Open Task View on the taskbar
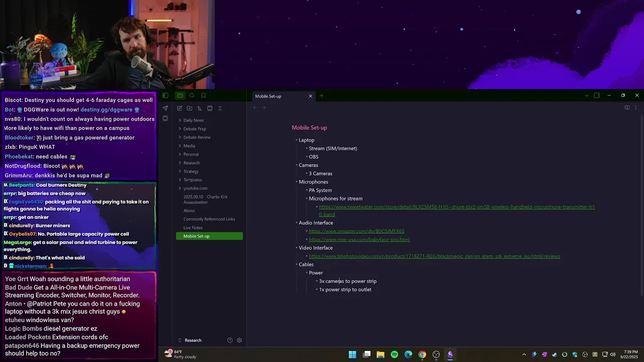 367,354
